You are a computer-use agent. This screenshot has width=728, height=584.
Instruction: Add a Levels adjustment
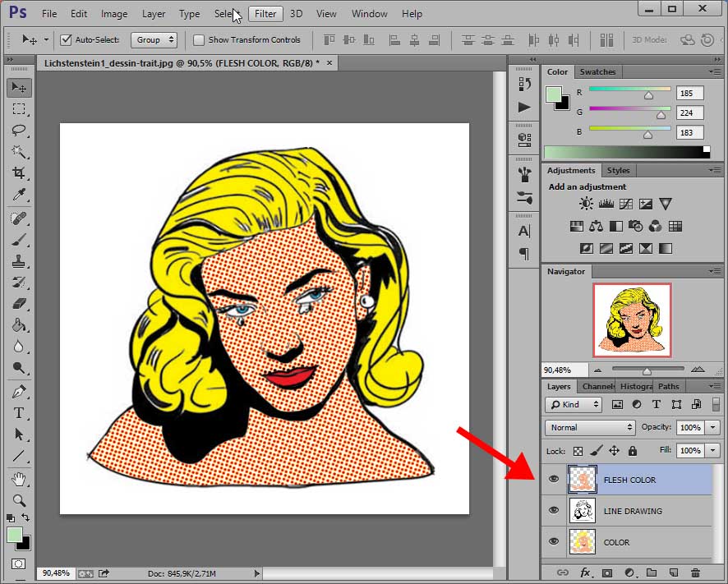point(606,204)
